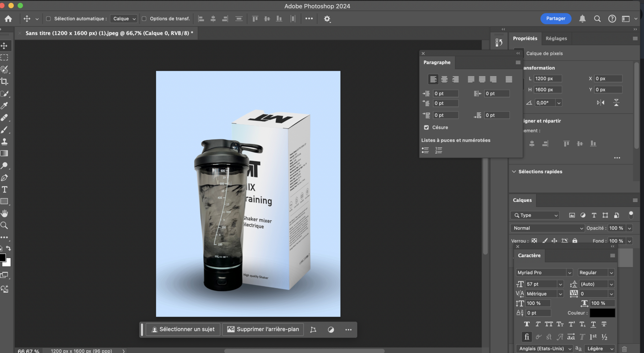644x353 pixels.
Task: Toggle center-align text in Paragraphe panel
Action: pos(444,79)
